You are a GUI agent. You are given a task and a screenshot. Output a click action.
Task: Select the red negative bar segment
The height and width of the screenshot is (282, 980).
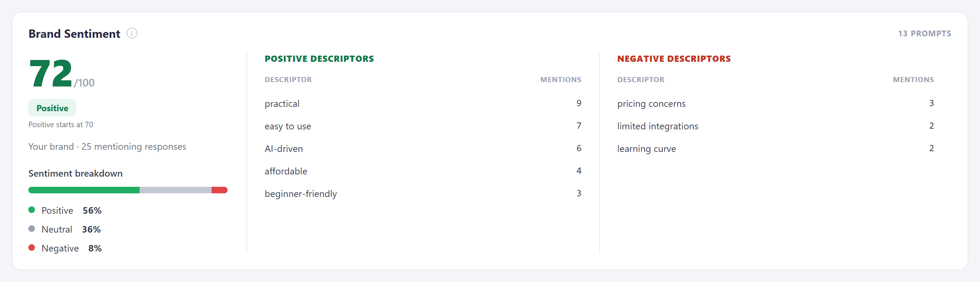tap(220, 190)
